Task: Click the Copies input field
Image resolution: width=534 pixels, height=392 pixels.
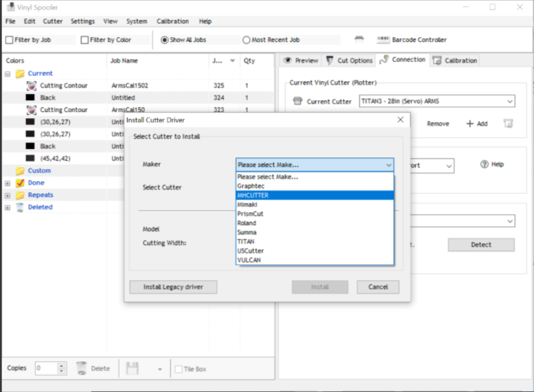Action: pyautogui.click(x=46, y=368)
